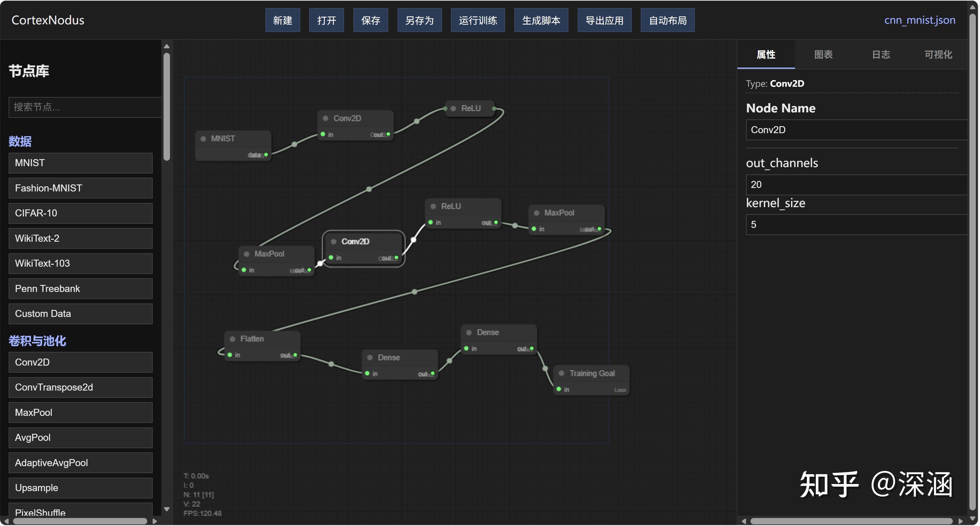Click the 搜索节点 search field
Viewport: 980px width, 526px height.
click(x=84, y=107)
